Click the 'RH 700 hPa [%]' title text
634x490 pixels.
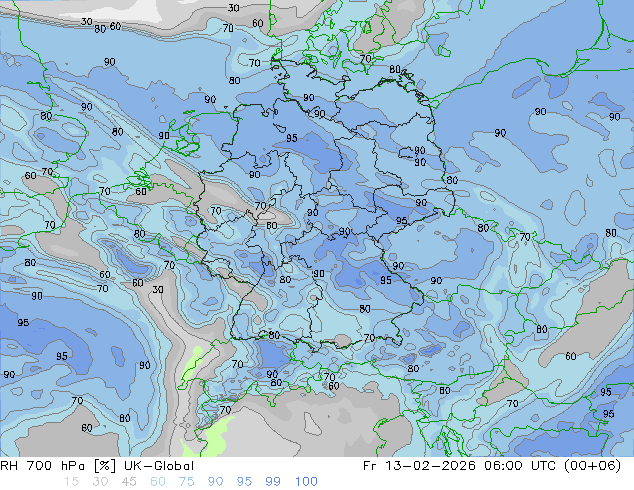click(x=58, y=466)
